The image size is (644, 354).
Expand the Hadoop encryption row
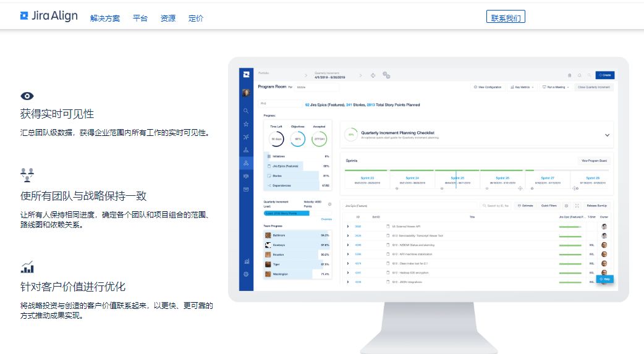tap(348, 272)
